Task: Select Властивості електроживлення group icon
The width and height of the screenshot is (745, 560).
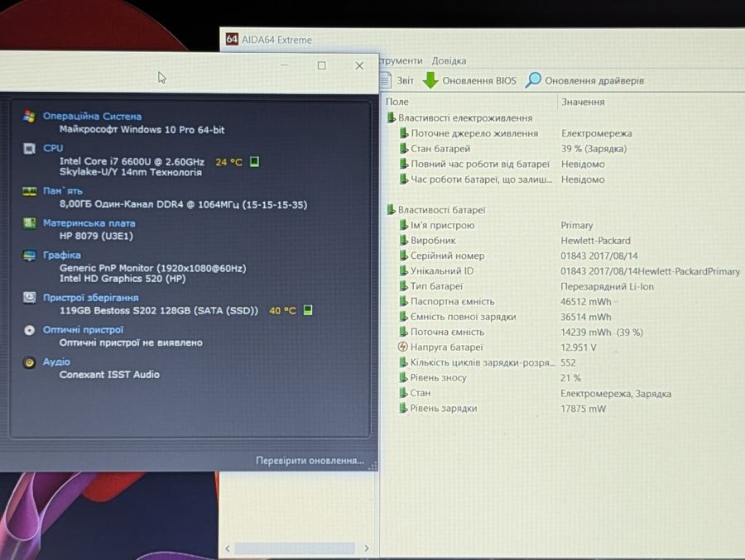Action: click(x=391, y=117)
